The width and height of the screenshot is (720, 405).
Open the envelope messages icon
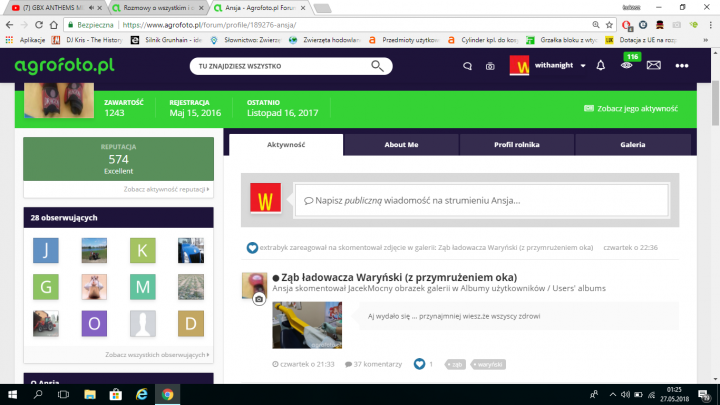pyautogui.click(x=653, y=66)
